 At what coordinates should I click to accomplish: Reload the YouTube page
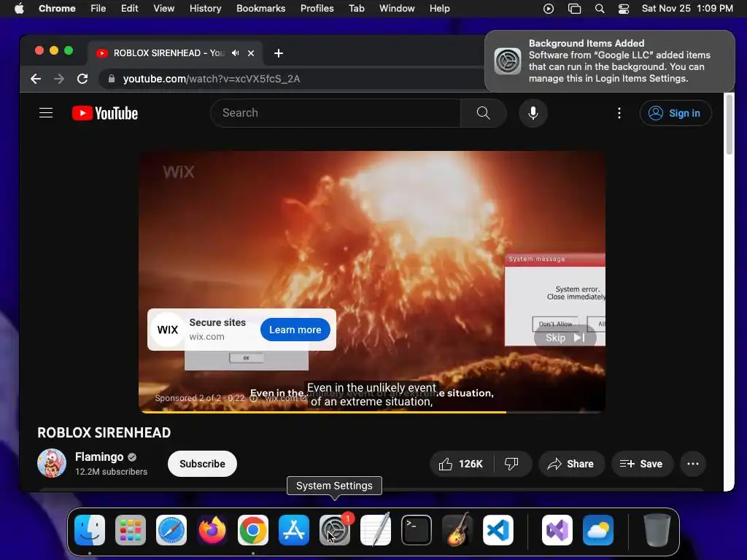[82, 79]
